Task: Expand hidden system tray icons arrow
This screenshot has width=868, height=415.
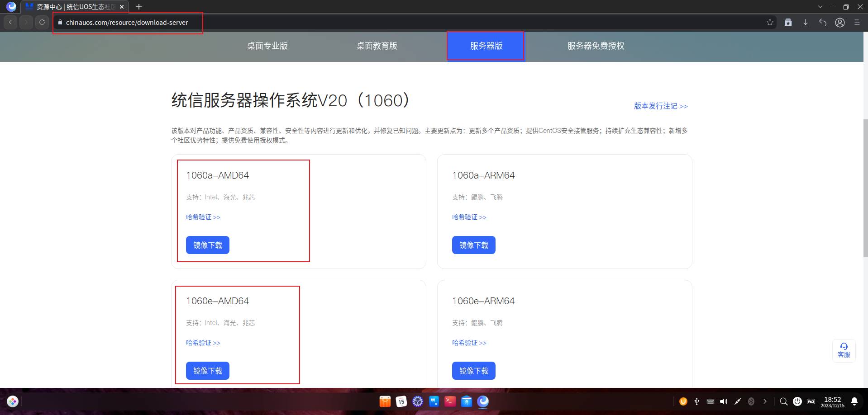Action: [765, 401]
